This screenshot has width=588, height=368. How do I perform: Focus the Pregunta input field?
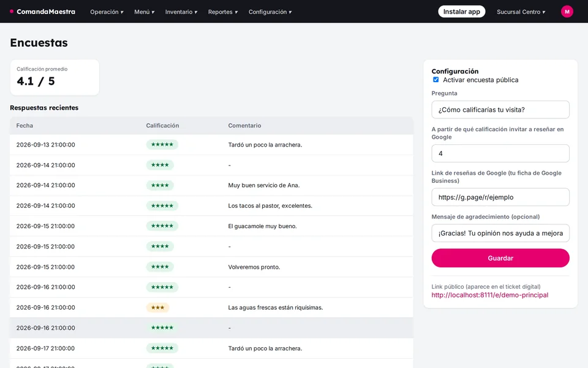tap(500, 110)
